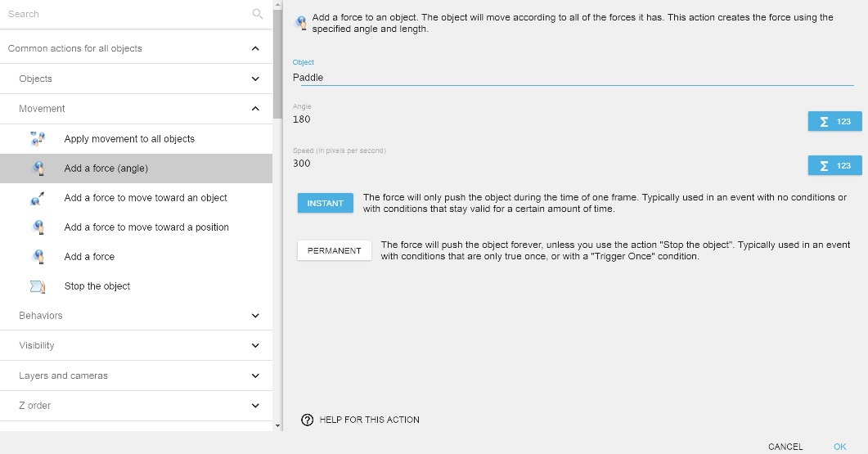The width and height of the screenshot is (868, 454).
Task: Click the Object name field containing Paddle
Action: (x=573, y=78)
